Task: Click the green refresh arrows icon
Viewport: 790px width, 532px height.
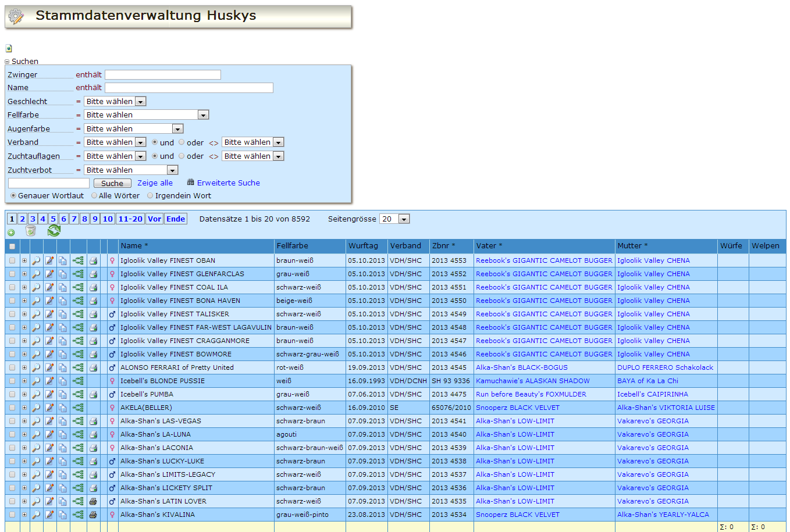Action: click(x=54, y=231)
